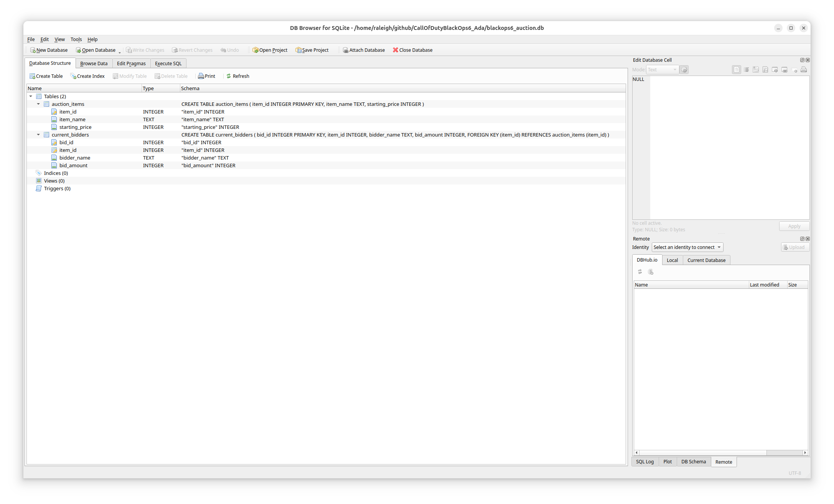Click the Apply button in Edit Database Cell
834x504 pixels.
pos(794,226)
